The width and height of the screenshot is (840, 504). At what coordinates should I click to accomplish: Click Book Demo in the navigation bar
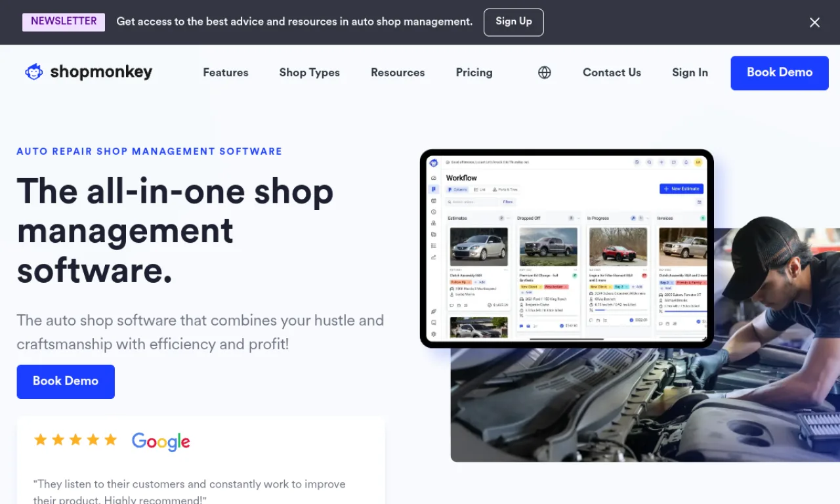click(780, 73)
